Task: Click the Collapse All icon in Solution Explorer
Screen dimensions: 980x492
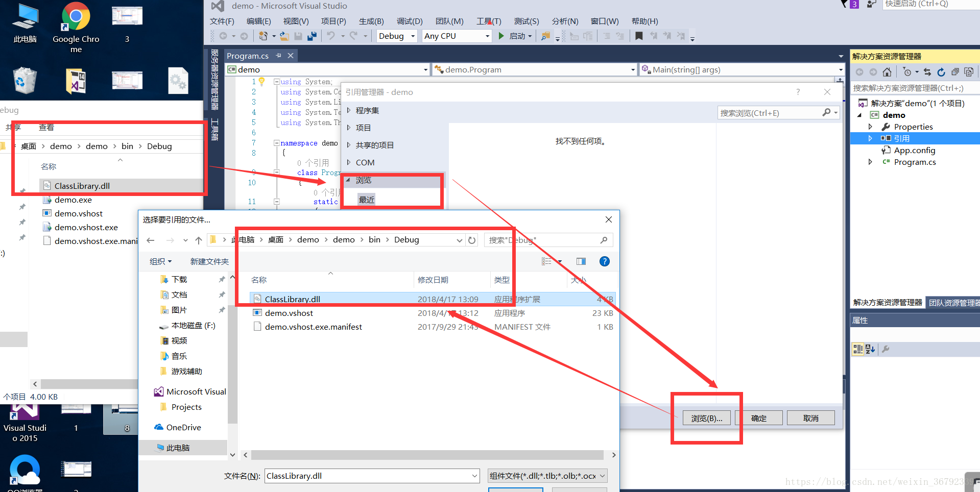Action: tap(955, 72)
